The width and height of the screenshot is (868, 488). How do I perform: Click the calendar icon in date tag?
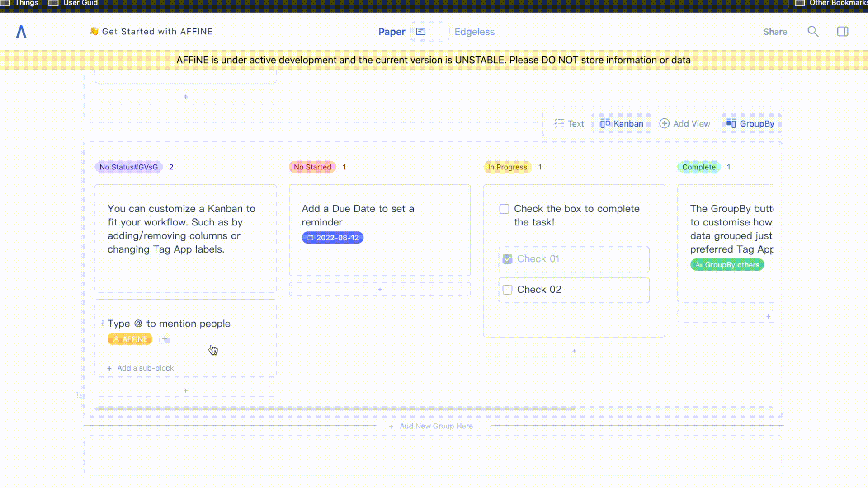pyautogui.click(x=310, y=238)
